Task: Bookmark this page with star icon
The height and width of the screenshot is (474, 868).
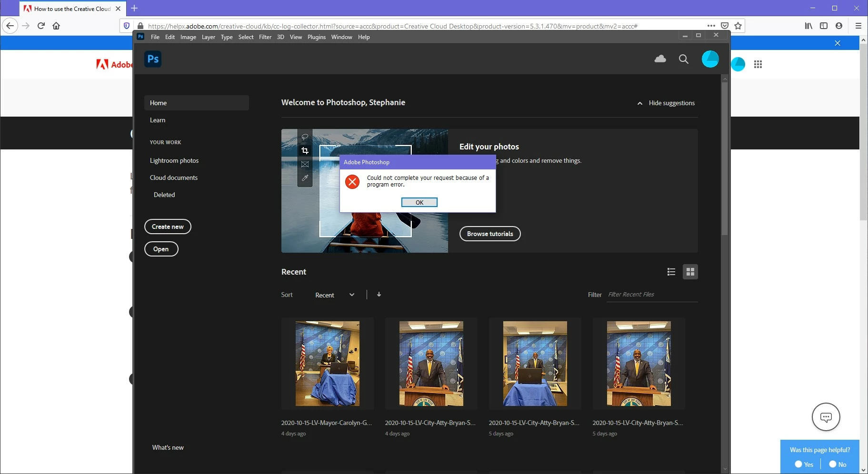Action: tap(738, 26)
